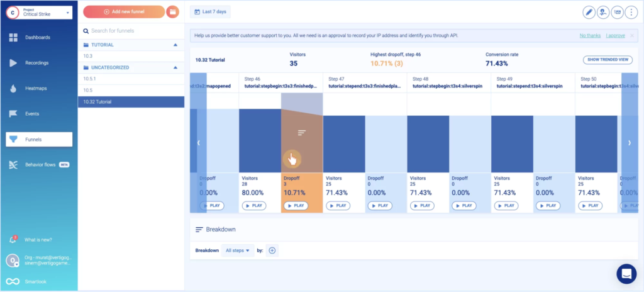Click the user share icon in top bar

point(603,13)
